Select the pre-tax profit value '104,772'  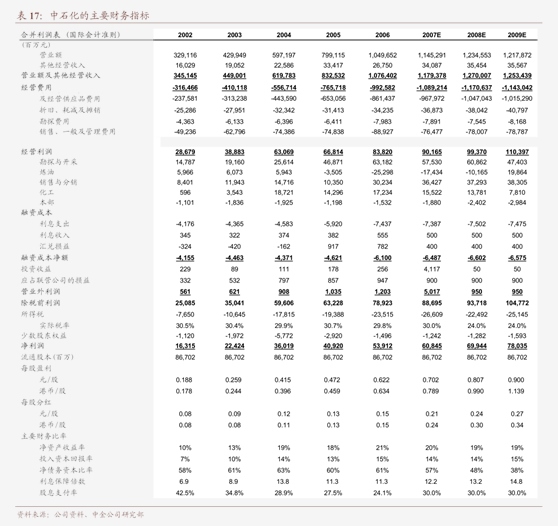517,303
